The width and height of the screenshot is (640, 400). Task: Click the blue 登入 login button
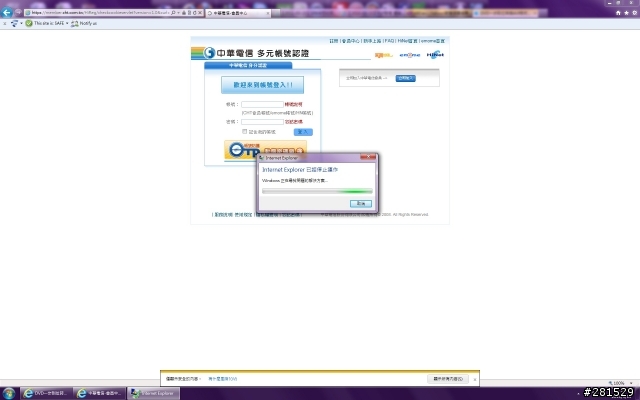(x=303, y=132)
